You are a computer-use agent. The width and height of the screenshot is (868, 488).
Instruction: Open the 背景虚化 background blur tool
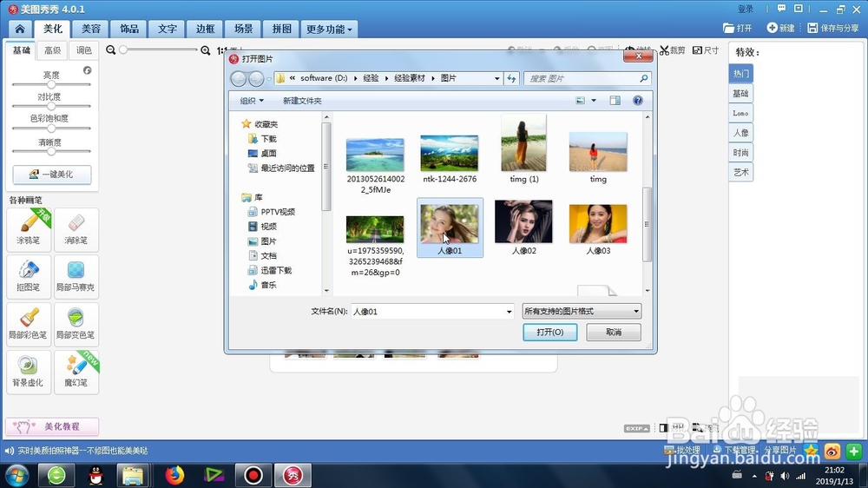click(29, 372)
